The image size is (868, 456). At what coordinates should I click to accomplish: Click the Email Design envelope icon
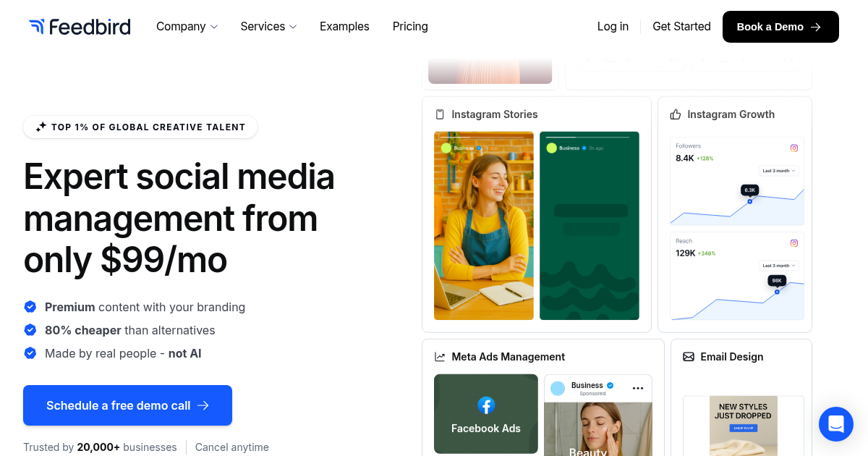pyautogui.click(x=689, y=357)
